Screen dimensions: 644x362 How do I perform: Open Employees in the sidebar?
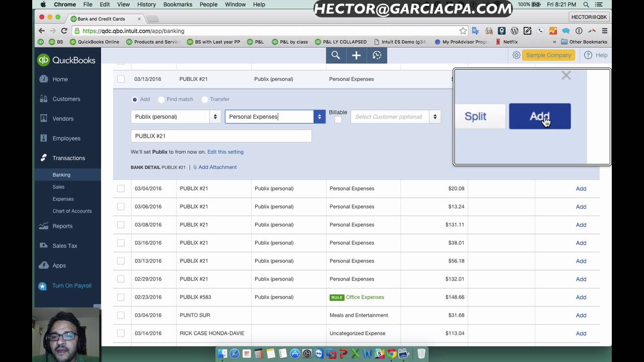pos(66,138)
